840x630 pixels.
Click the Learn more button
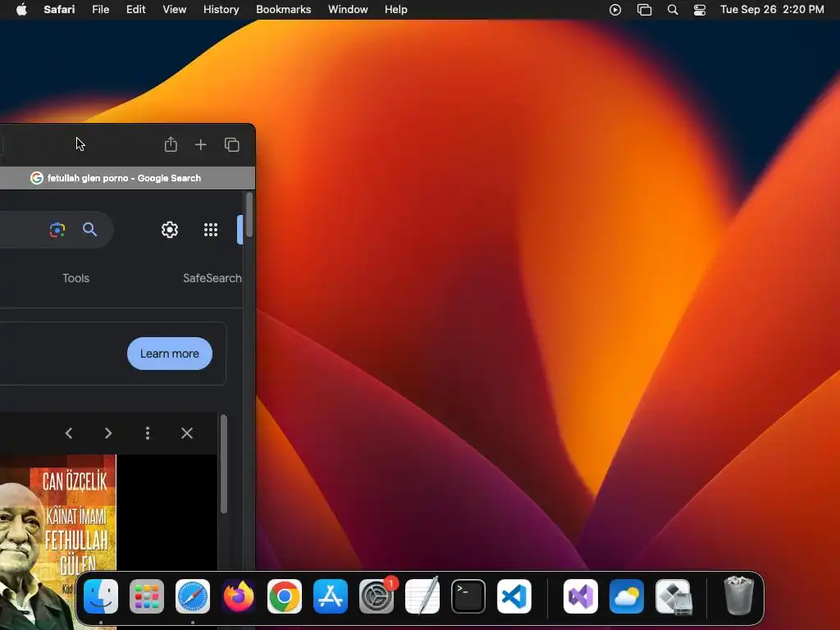click(x=169, y=354)
